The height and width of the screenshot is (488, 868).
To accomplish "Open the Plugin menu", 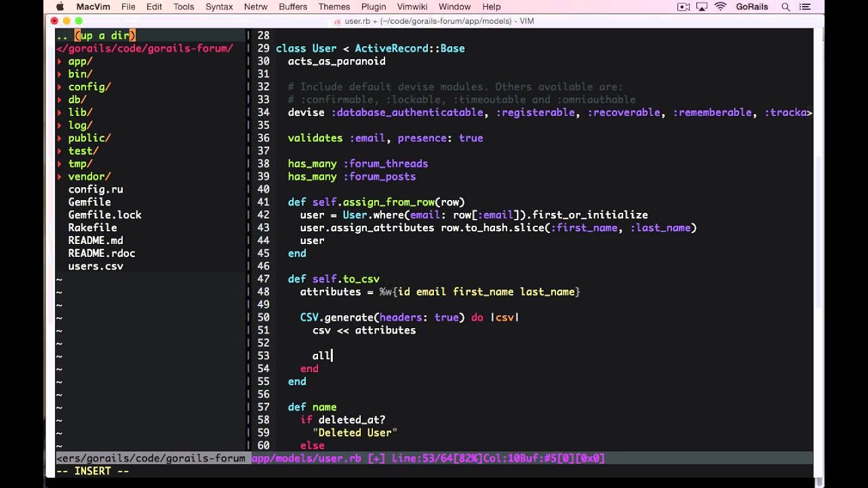I will point(374,7).
